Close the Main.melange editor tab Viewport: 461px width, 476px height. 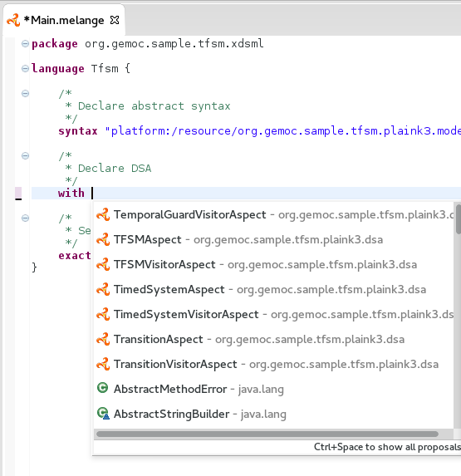115,20
